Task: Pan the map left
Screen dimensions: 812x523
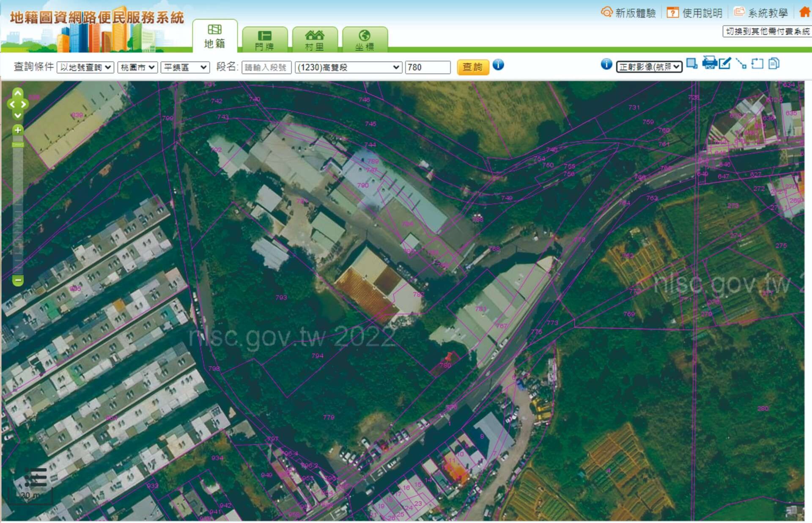Action: 12,104
